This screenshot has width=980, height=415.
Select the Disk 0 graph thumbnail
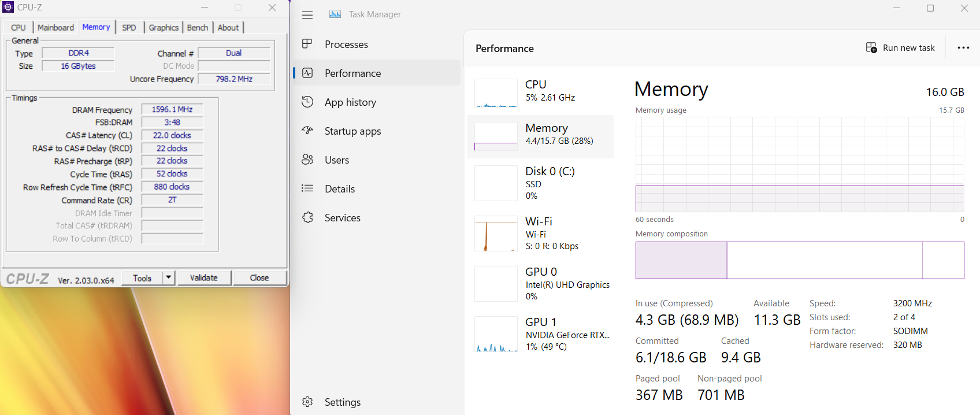click(x=496, y=183)
